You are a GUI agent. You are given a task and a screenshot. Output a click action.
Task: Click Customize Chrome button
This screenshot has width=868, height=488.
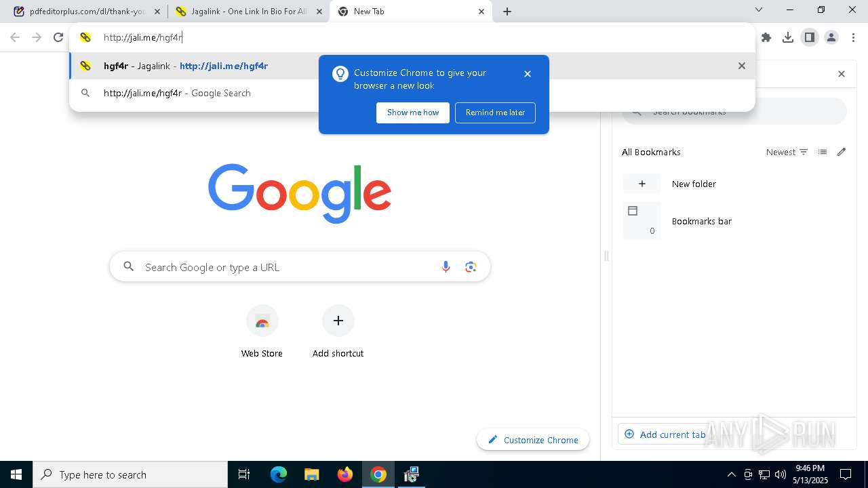click(x=533, y=440)
